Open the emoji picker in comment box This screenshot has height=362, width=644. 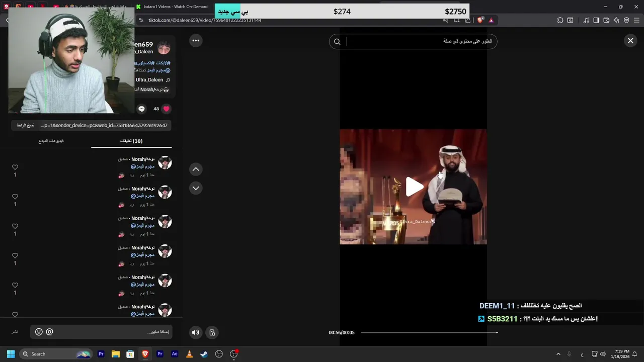coord(39,332)
